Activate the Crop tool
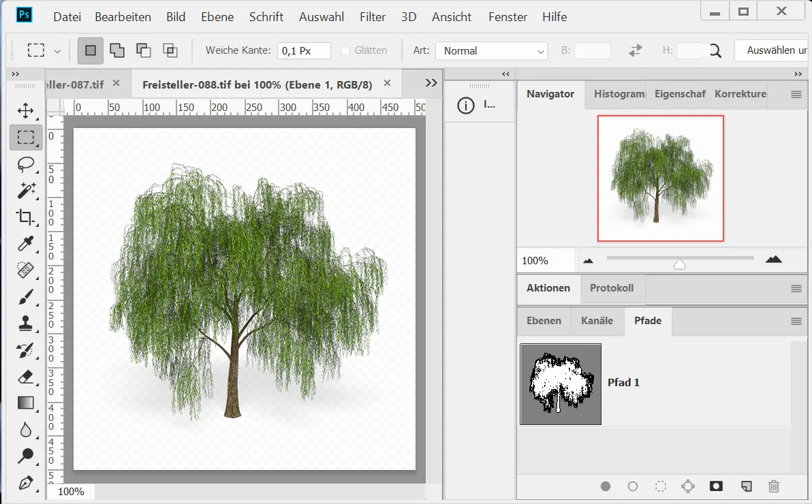Viewport: 812px width, 504px height. pyautogui.click(x=26, y=217)
